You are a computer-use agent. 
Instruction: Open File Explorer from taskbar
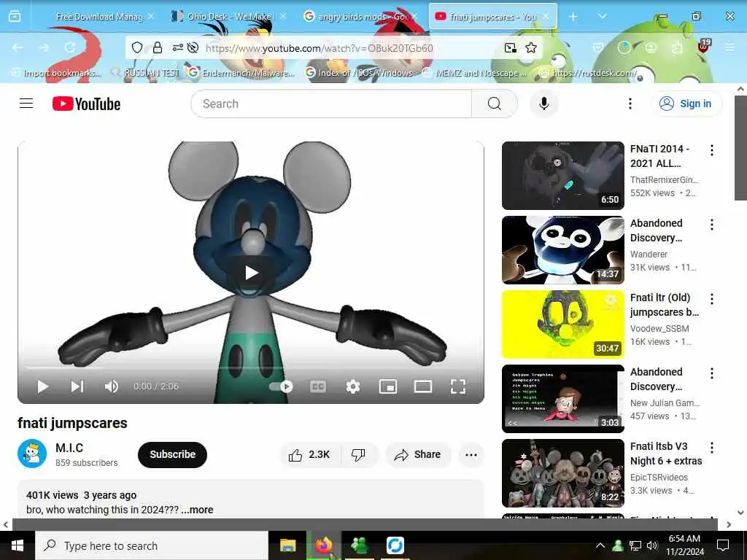point(287,545)
